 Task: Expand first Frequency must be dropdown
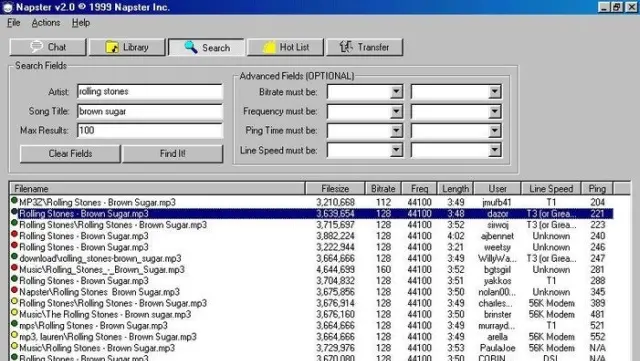396,111
